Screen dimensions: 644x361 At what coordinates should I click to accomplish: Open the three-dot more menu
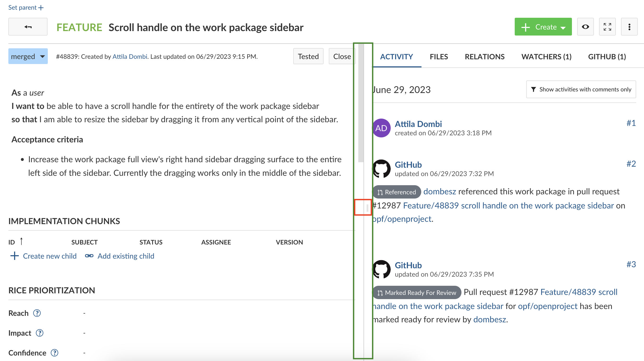click(629, 27)
